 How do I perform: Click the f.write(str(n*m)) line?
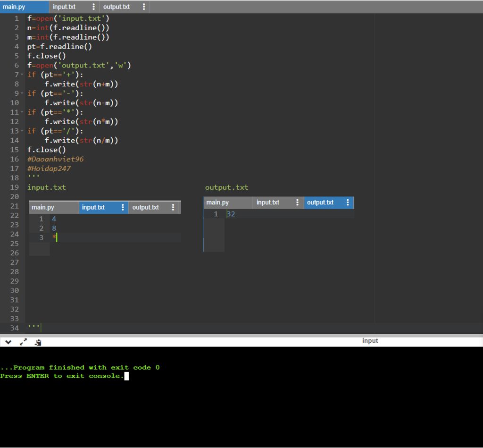tap(81, 122)
